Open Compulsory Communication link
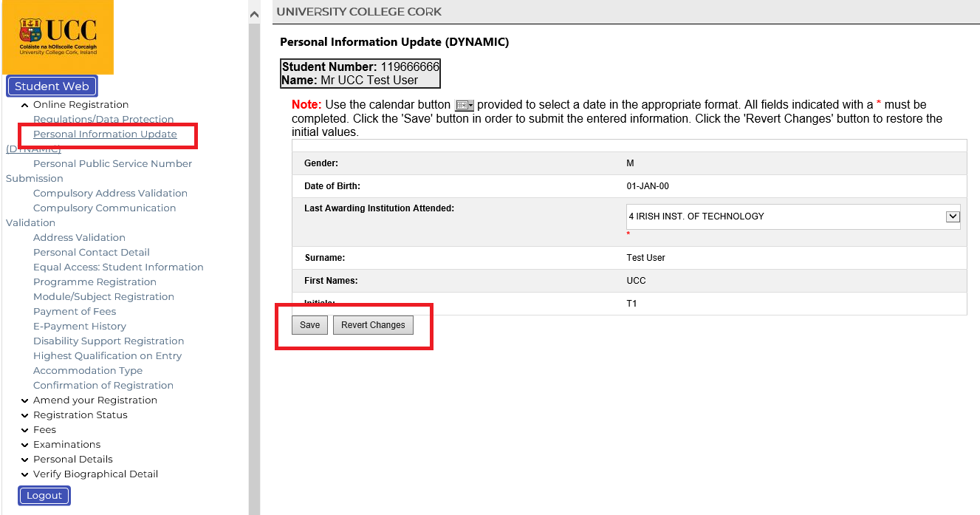 coord(104,208)
